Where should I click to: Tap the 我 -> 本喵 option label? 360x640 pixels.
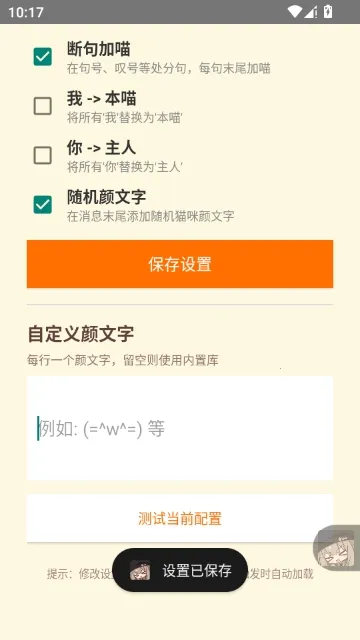(102, 99)
